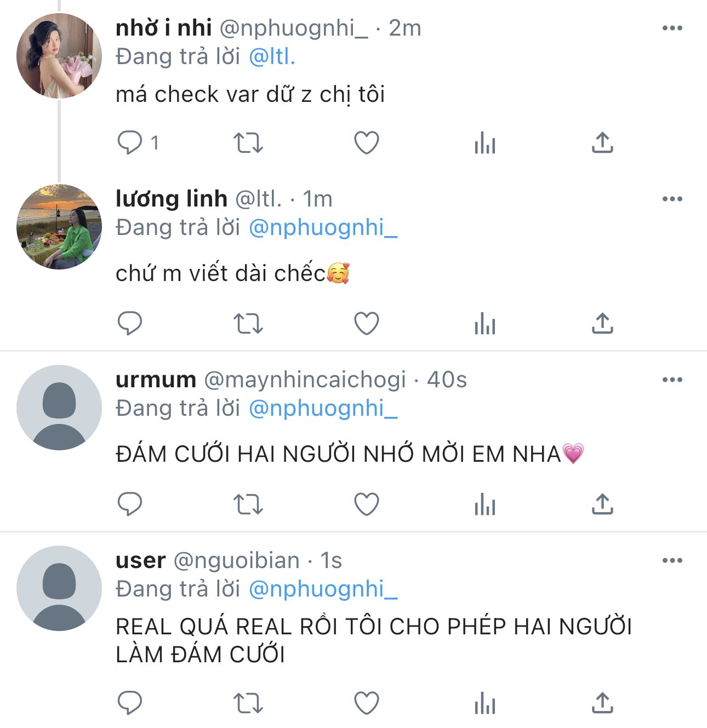707x728 pixels.
Task: View analytics for nhờ i nhi's tweet
Action: tap(485, 143)
